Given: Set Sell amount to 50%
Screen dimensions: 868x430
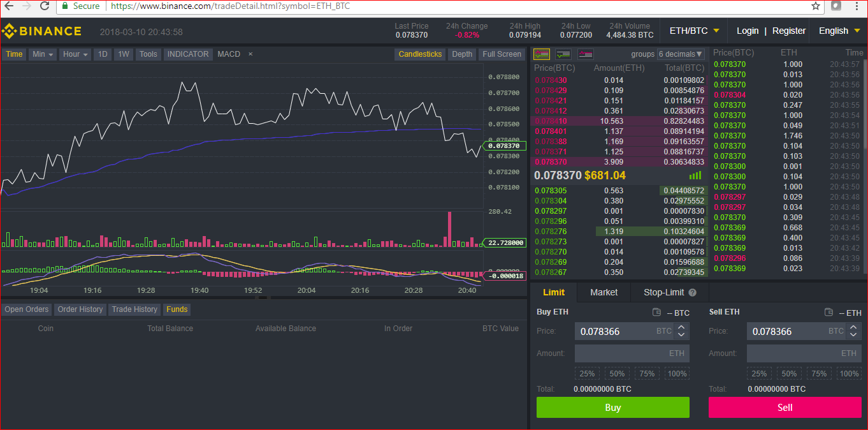Looking at the screenshot, I should coord(789,374).
